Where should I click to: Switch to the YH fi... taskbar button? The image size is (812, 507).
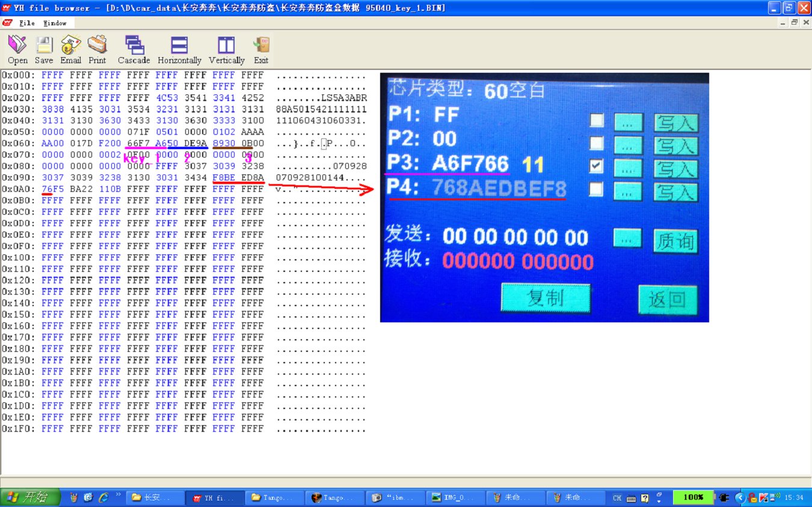pos(215,497)
